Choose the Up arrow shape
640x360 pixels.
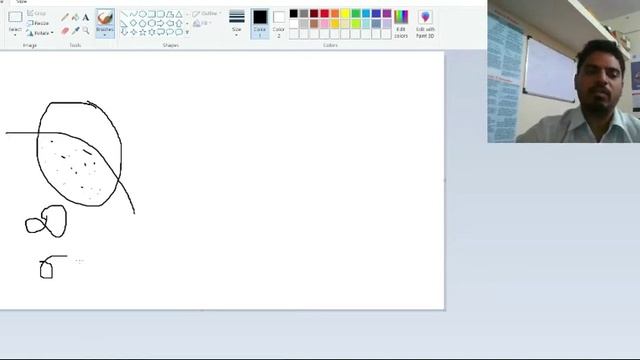179,23
